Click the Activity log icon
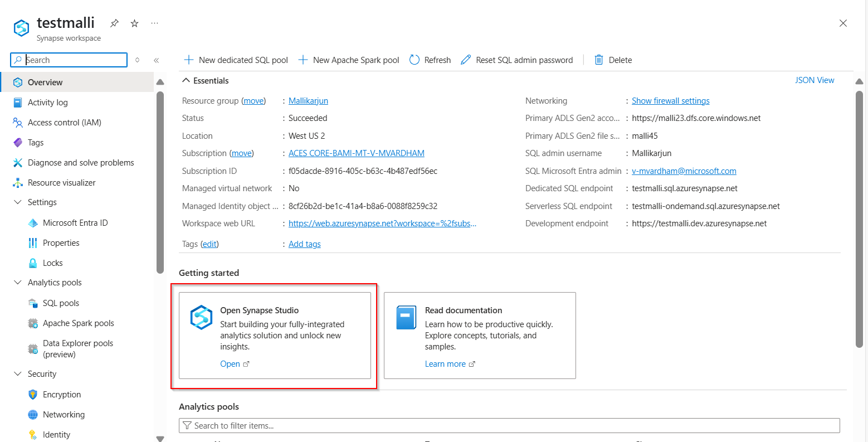This screenshot has height=442, width=868. (x=18, y=103)
